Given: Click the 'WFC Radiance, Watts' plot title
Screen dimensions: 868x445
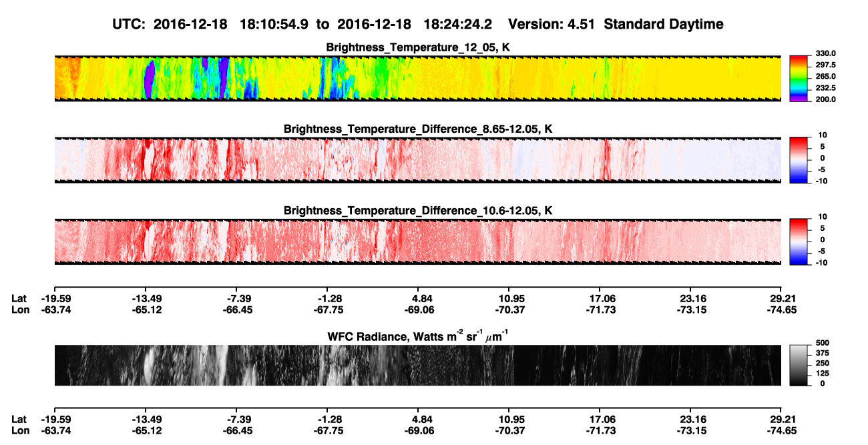Looking at the screenshot, I should point(418,336).
